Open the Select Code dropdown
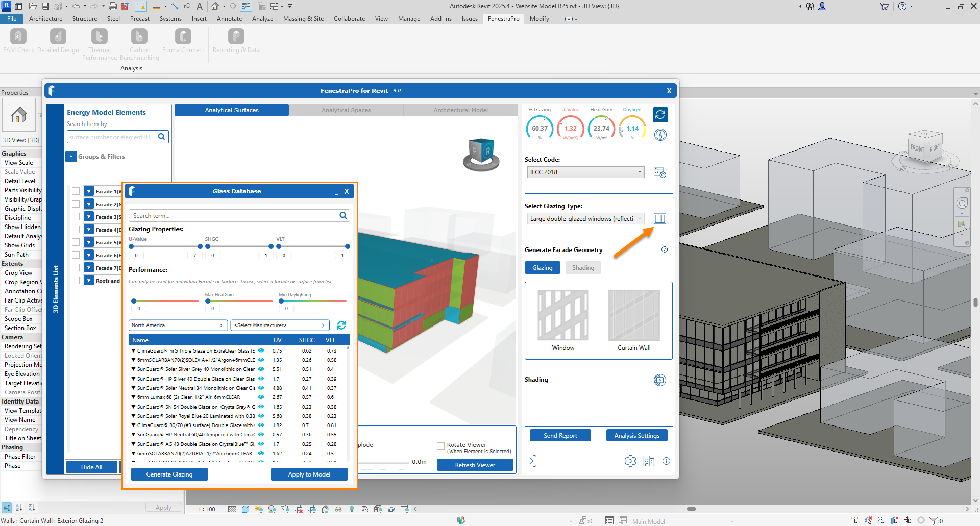980x526 pixels. (x=585, y=172)
